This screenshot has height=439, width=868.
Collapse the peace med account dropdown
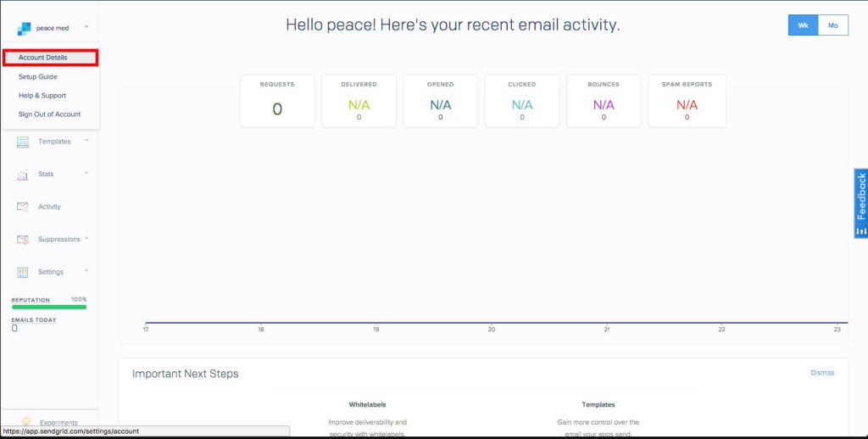[86, 28]
